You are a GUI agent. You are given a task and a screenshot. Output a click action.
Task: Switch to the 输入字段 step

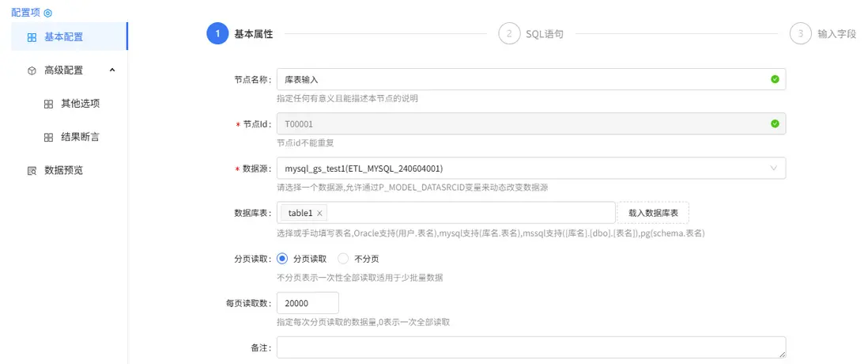pos(836,34)
